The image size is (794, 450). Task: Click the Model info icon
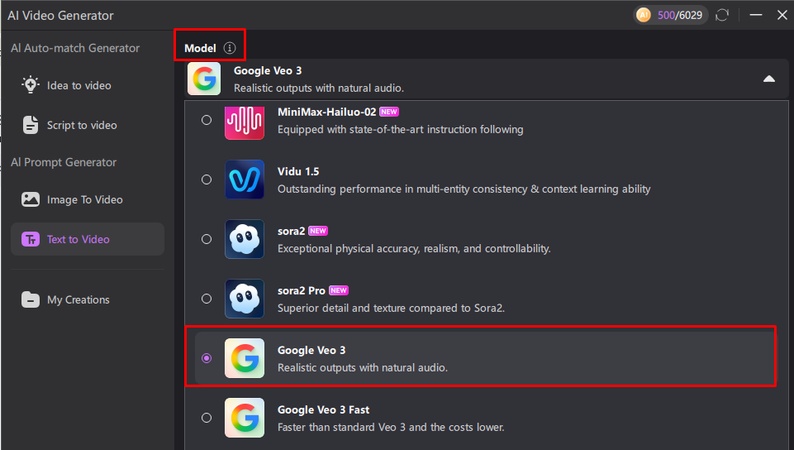[230, 48]
